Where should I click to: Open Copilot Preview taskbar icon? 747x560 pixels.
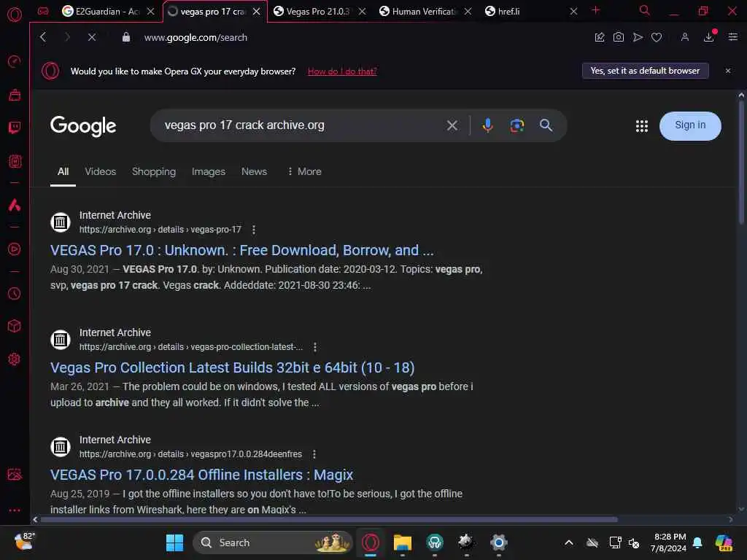pyautogui.click(x=724, y=542)
